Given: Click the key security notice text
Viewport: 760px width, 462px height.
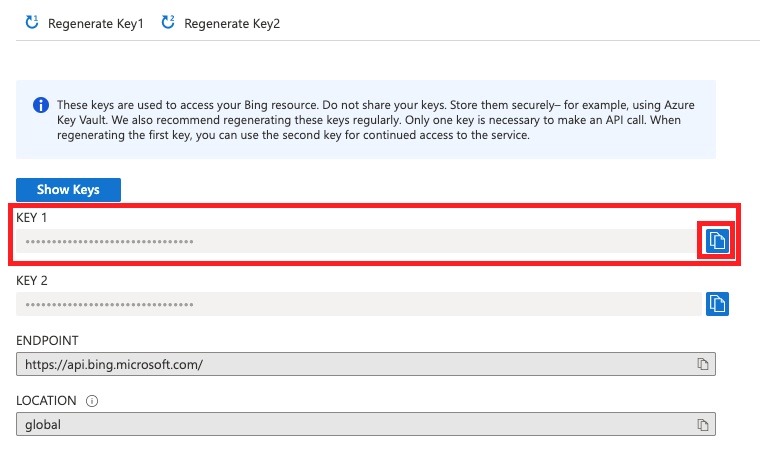Looking at the screenshot, I should 376,120.
